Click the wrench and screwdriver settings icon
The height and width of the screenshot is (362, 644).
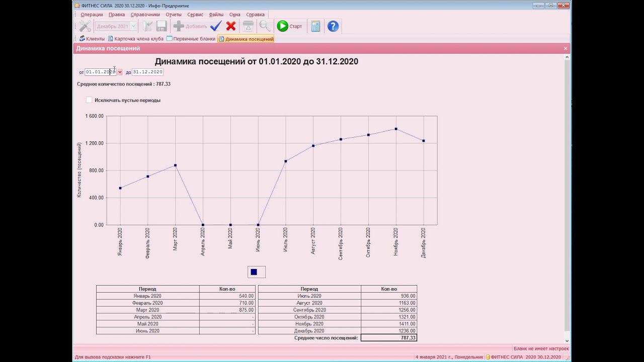pyautogui.click(x=85, y=26)
